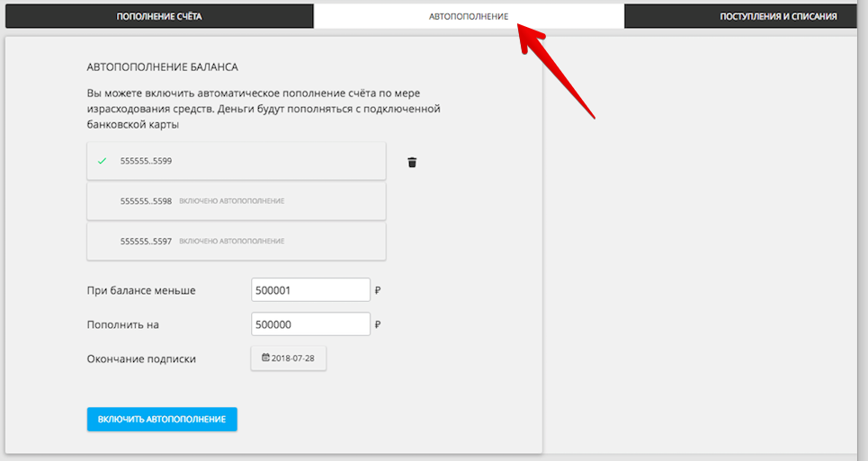
Task: Select card 555555..5598
Action: click(x=236, y=201)
